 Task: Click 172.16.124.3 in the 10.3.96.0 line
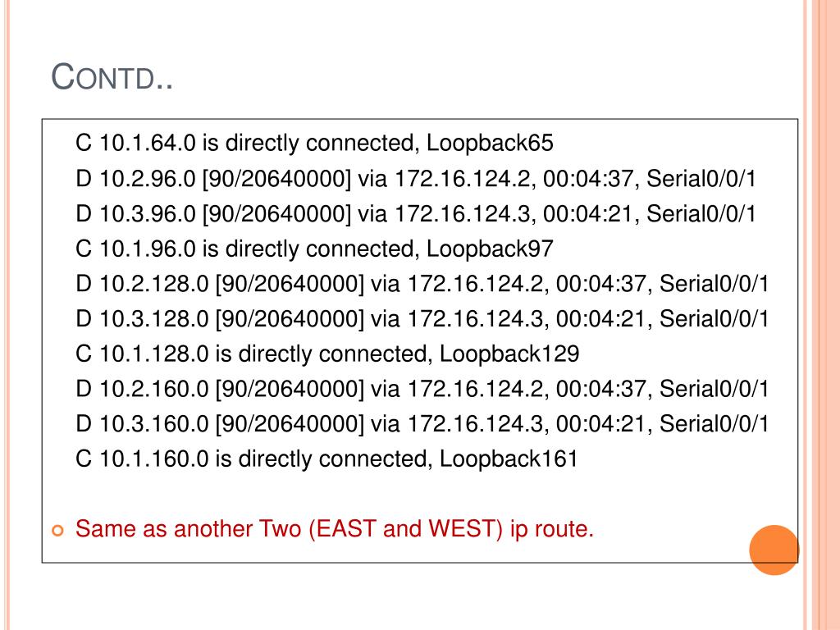(464, 213)
